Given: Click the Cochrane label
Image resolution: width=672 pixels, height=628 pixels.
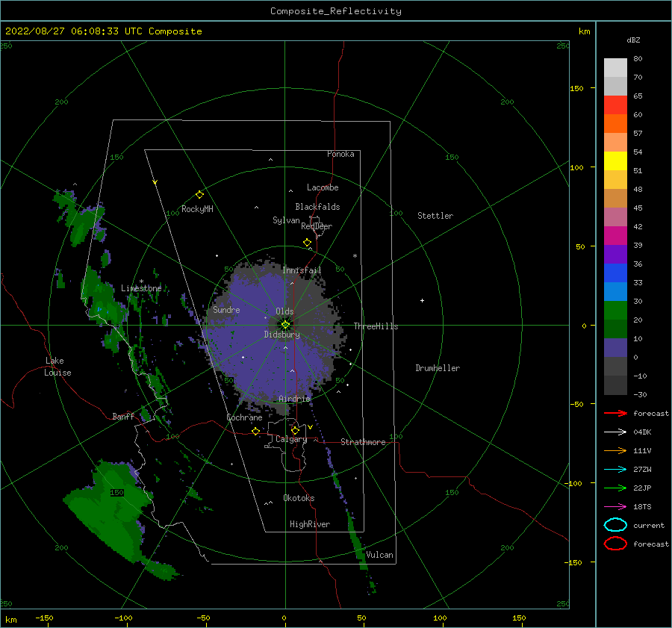Looking at the screenshot, I should [x=244, y=417].
